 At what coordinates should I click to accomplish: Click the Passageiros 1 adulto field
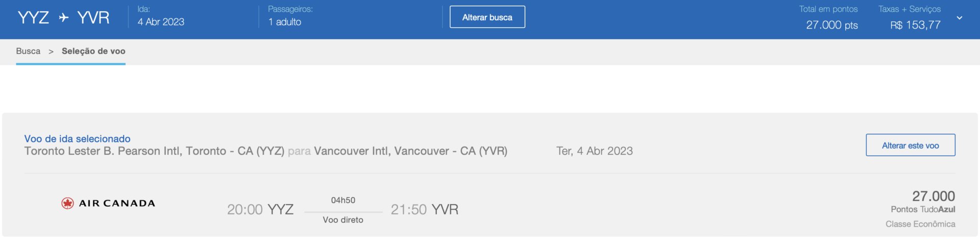(285, 22)
